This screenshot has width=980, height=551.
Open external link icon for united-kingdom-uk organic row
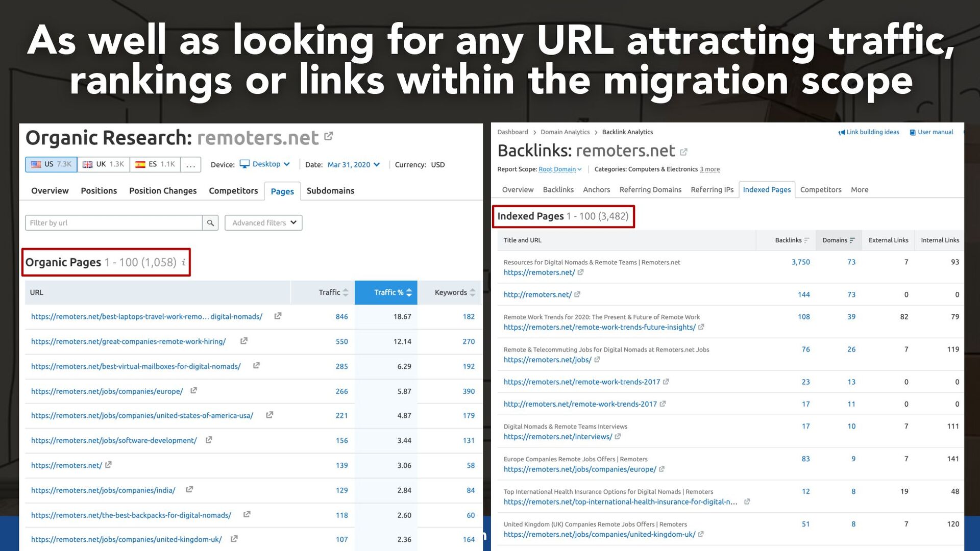point(234,539)
